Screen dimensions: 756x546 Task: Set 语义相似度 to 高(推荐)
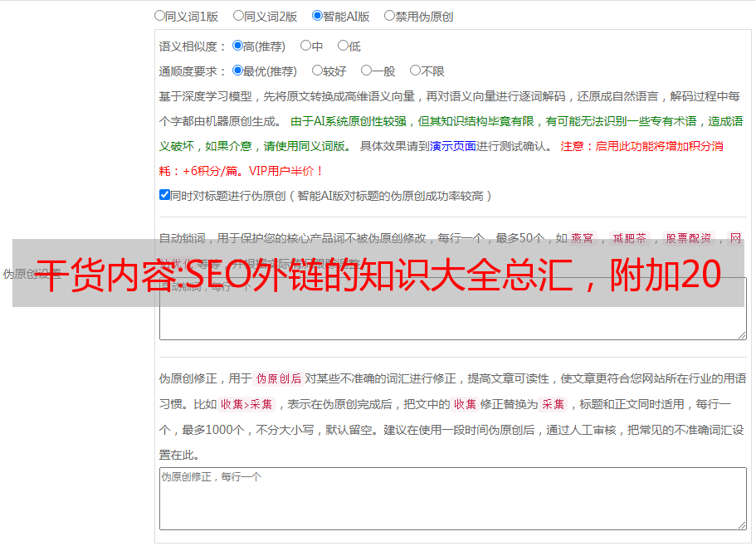pyautogui.click(x=237, y=46)
